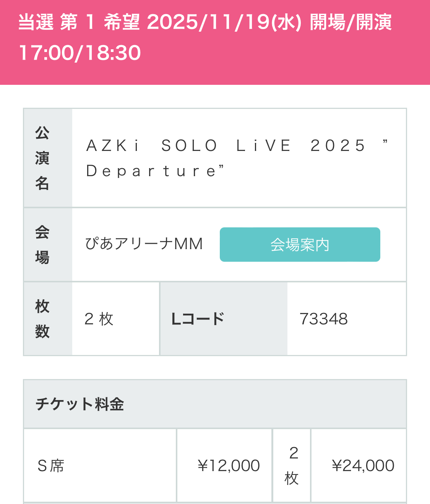Click the 17:00/18:30 time text
The image size is (430, 504).
80,53
